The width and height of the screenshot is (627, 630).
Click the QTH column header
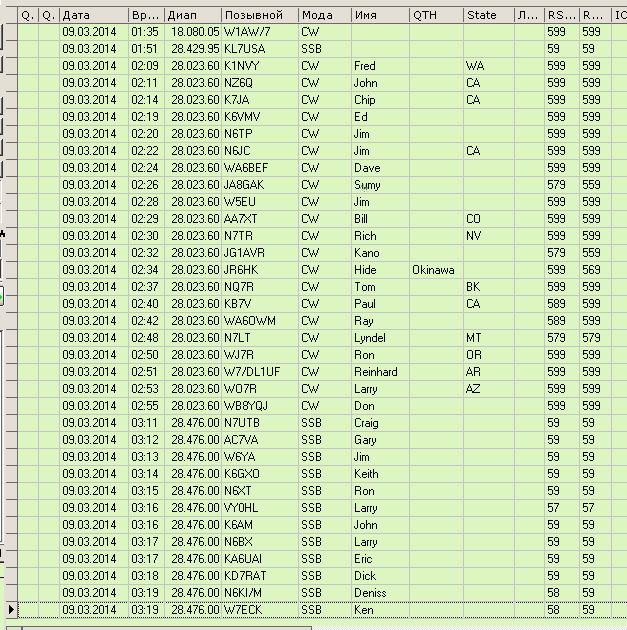tap(435, 15)
